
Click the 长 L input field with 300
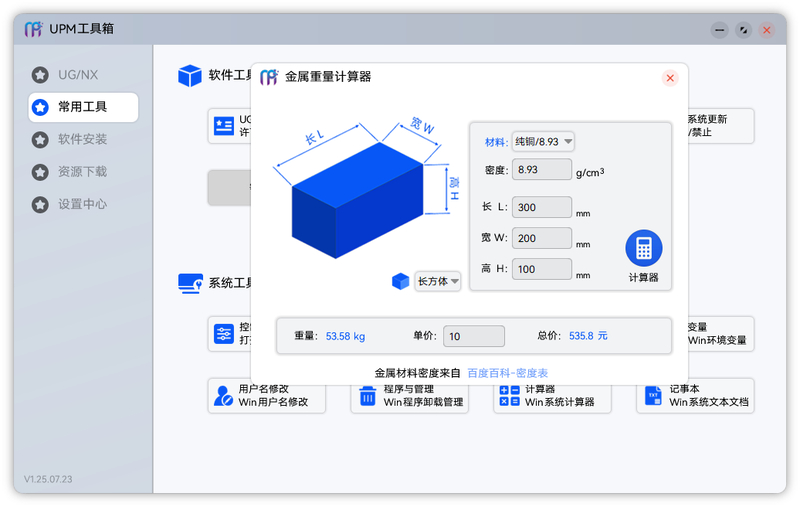pos(542,207)
